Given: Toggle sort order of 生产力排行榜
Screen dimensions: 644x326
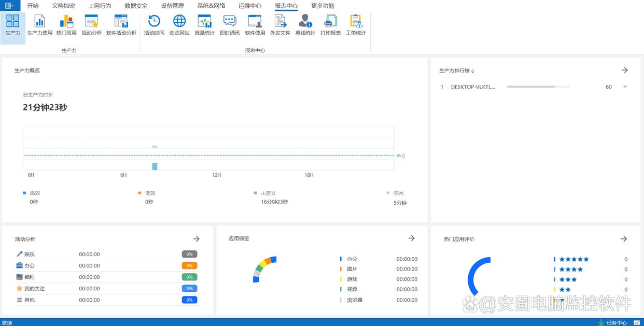Looking at the screenshot, I should pos(472,71).
